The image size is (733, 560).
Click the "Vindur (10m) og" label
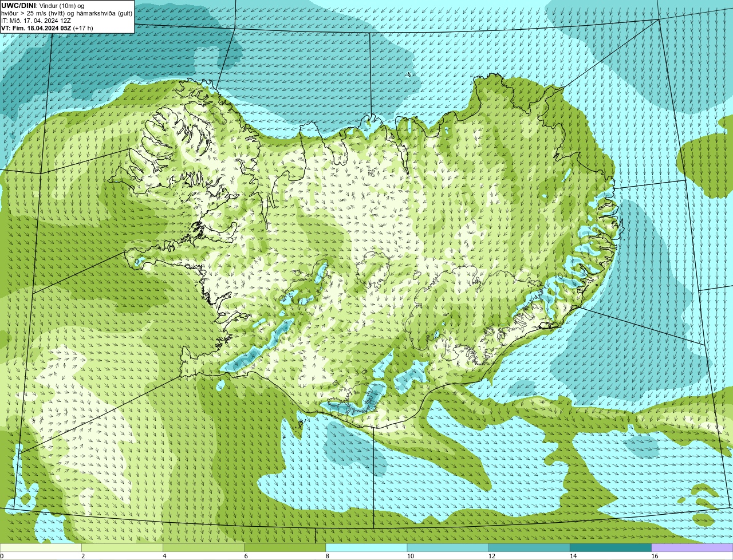coord(62,6)
